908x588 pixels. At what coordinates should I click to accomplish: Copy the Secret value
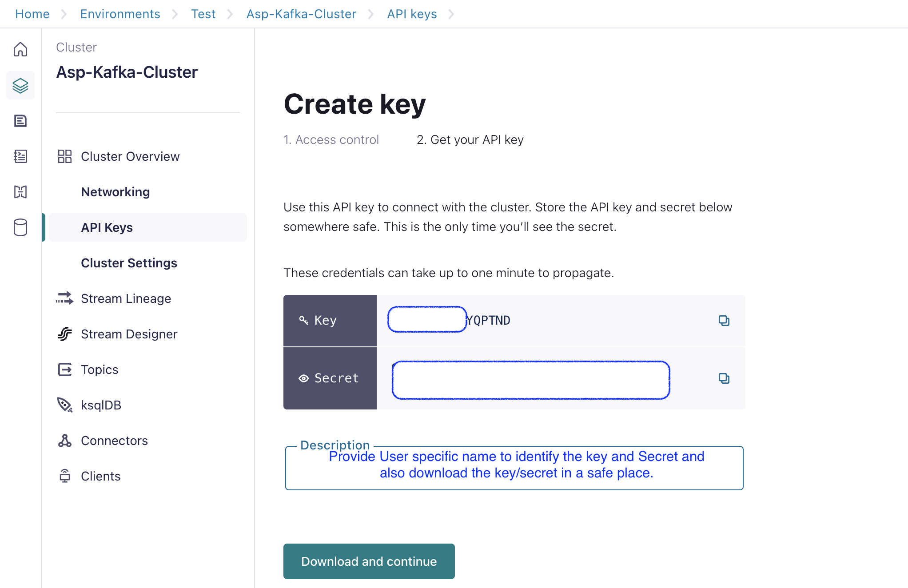(x=724, y=378)
